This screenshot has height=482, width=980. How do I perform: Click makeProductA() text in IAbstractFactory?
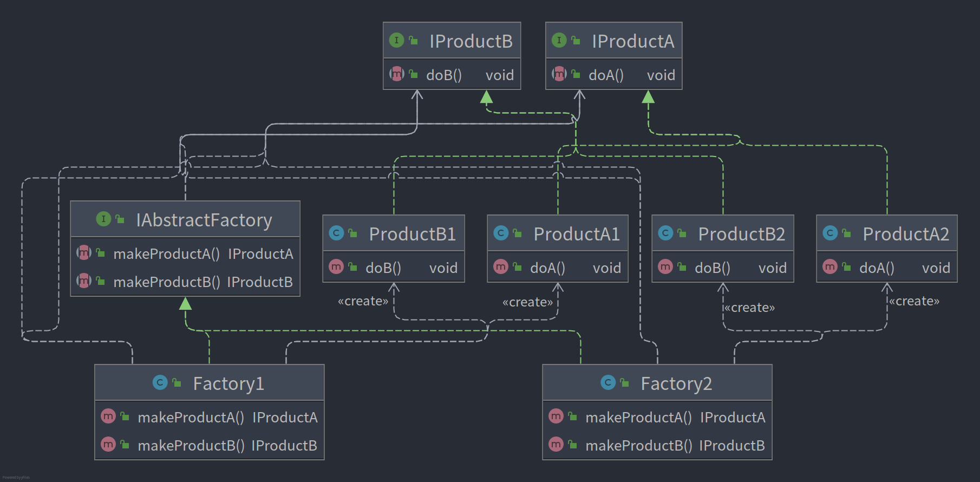167,253
